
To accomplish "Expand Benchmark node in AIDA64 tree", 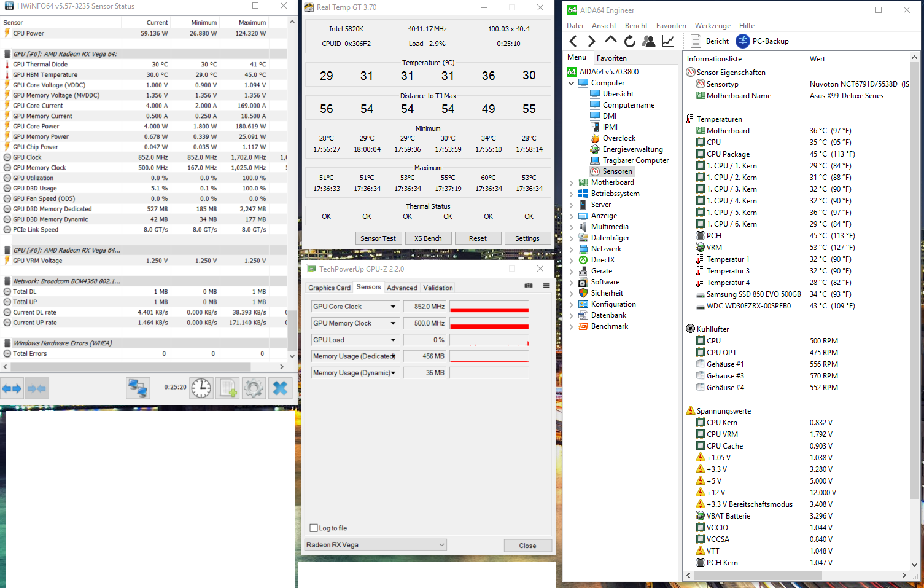I will [x=572, y=326].
